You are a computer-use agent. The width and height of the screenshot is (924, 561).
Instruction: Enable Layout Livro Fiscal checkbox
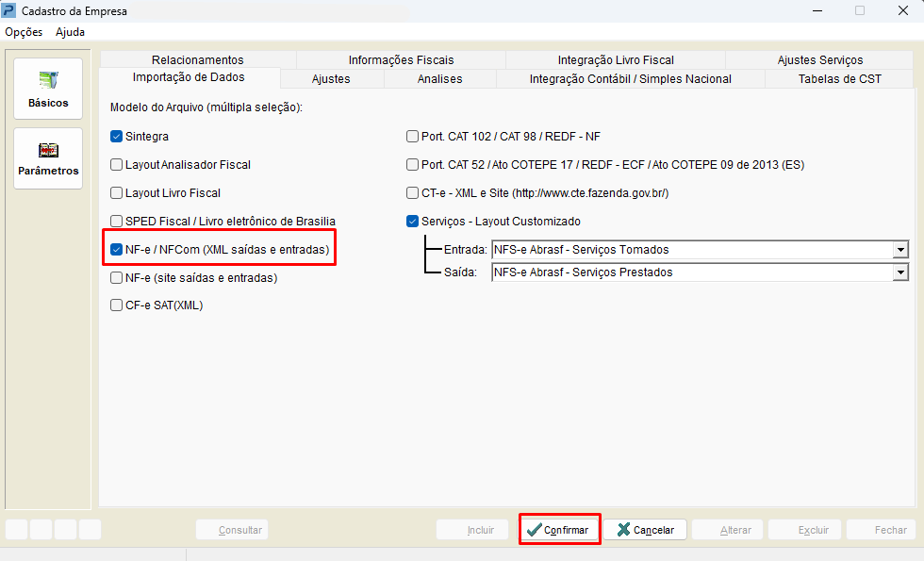click(x=116, y=192)
